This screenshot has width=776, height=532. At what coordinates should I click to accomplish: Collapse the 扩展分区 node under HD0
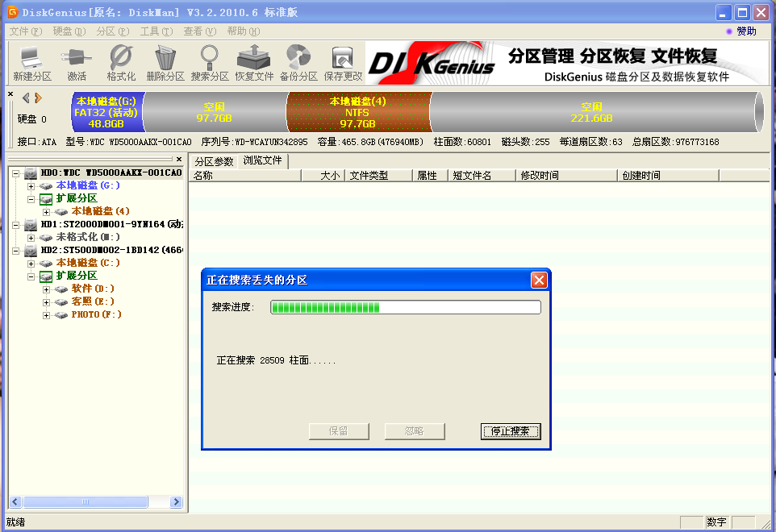31,199
